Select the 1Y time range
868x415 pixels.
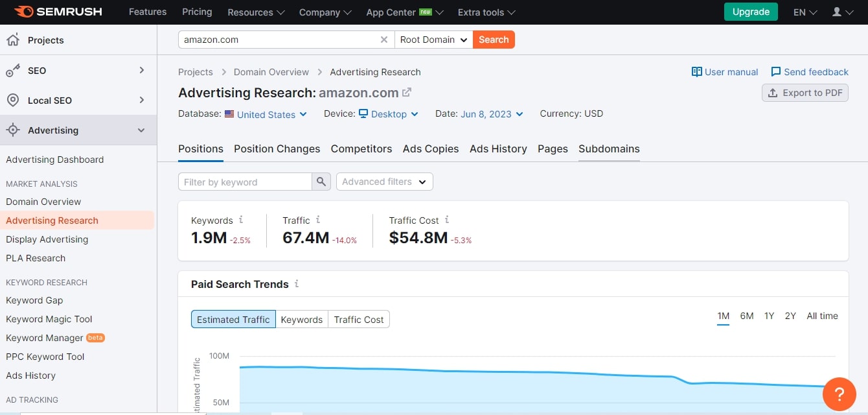tap(769, 316)
